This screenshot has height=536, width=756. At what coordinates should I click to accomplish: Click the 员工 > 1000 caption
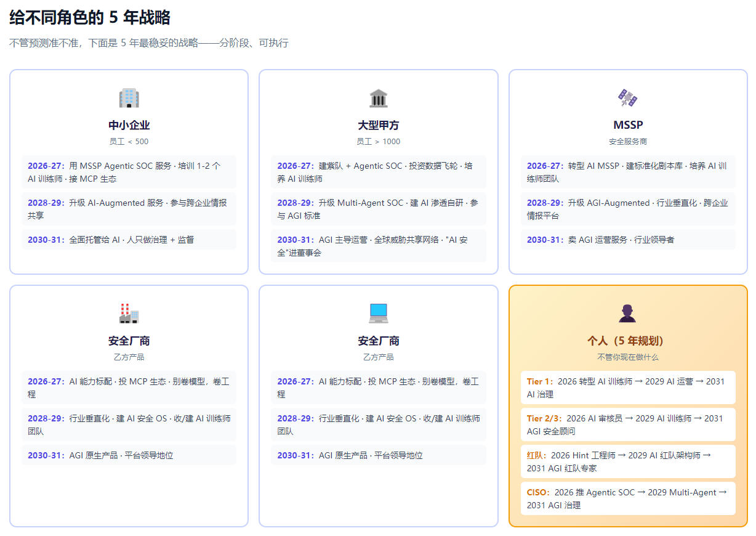tap(378, 141)
